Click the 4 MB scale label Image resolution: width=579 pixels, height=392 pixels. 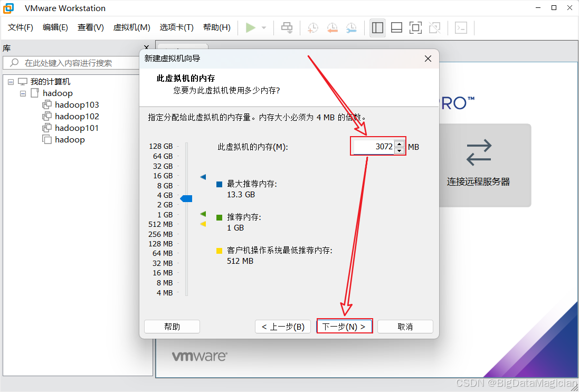165,293
